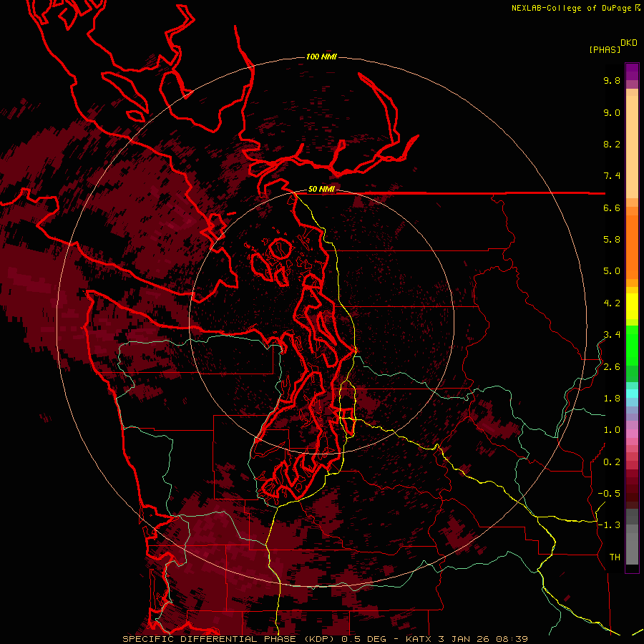Click the 1.8 color scale value
This screenshot has width=644, height=644.
612,399
